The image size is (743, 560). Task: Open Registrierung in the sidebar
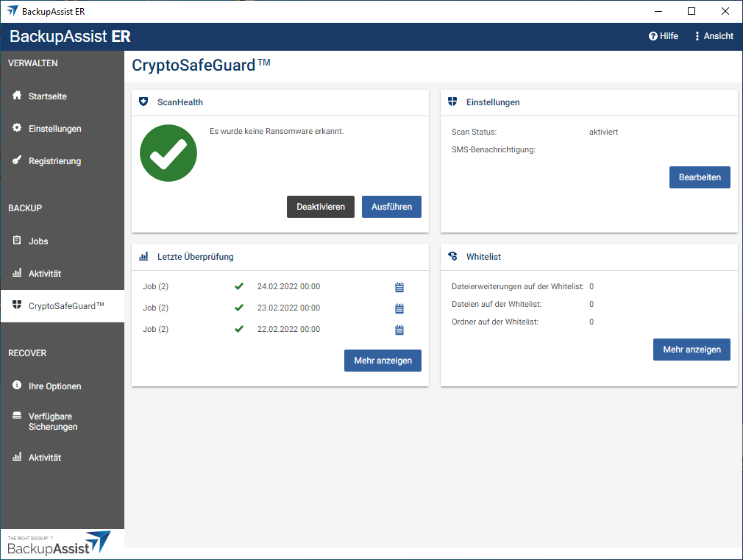tap(54, 161)
